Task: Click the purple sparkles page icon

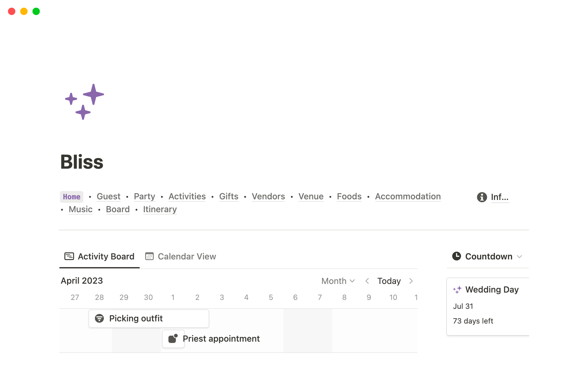Action: click(84, 102)
